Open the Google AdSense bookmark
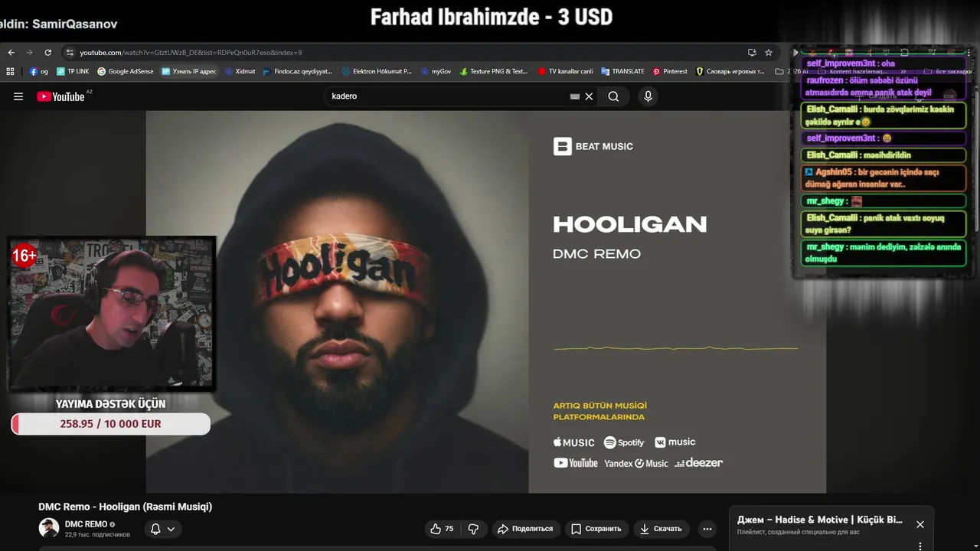Image resolution: width=980 pixels, height=551 pixels. (x=125, y=71)
